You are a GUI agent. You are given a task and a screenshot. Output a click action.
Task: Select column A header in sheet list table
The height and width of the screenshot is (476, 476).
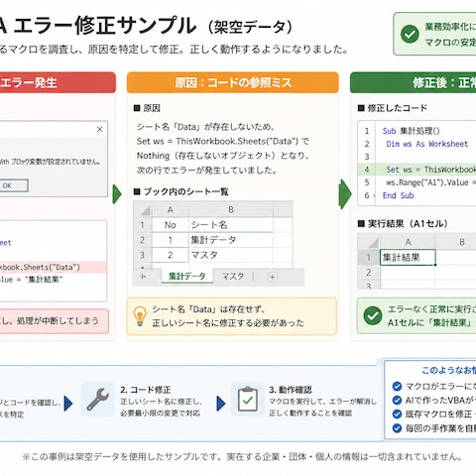coord(171,209)
